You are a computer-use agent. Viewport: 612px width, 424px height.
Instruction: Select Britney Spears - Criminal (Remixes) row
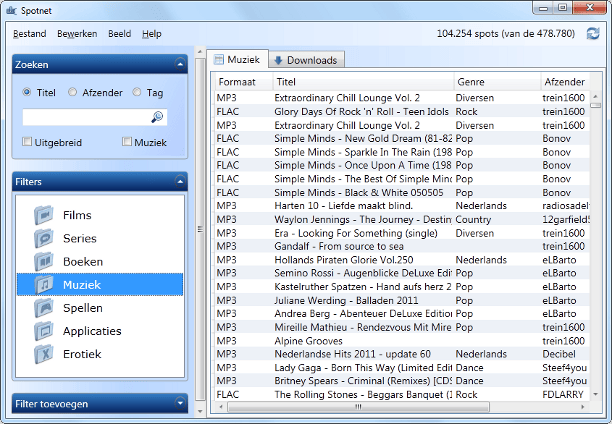pos(402,381)
